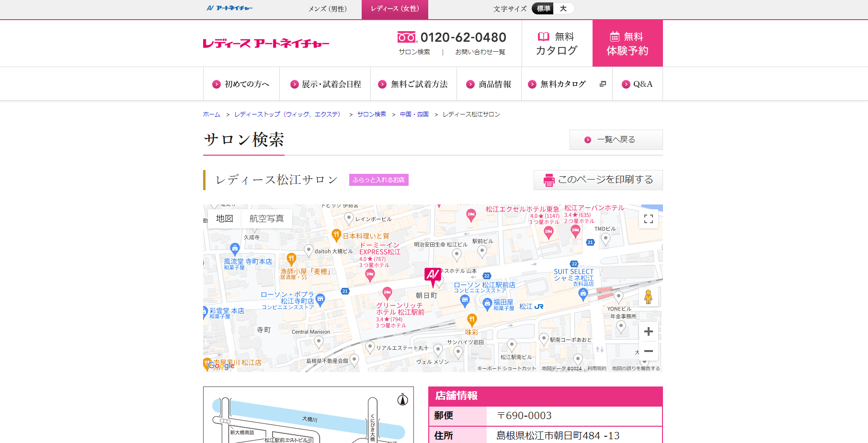Click ローソン・ポプラ 松江寺町店 marker

[x=320, y=300]
